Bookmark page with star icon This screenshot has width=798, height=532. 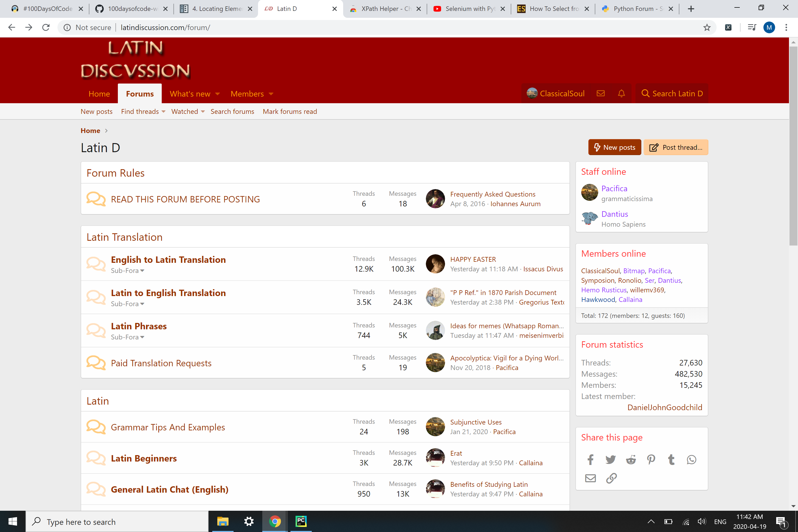707,27
